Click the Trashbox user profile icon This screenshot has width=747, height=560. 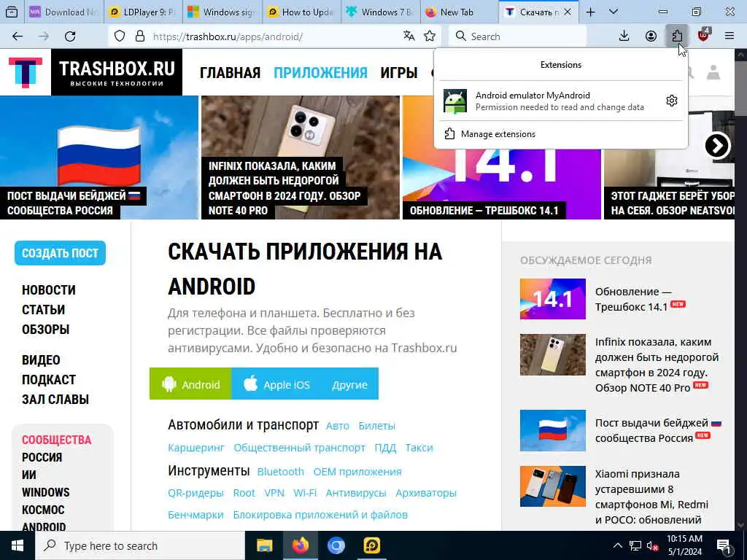pyautogui.click(x=713, y=72)
